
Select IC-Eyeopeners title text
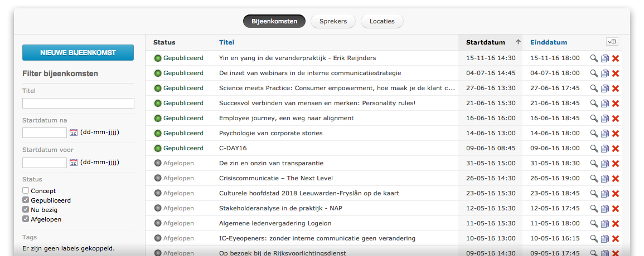pos(317,238)
